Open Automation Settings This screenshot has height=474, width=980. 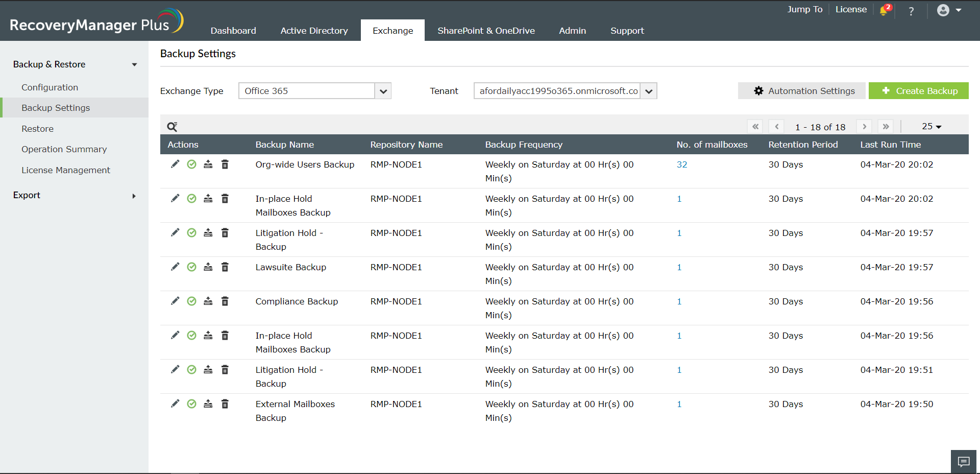[801, 91]
